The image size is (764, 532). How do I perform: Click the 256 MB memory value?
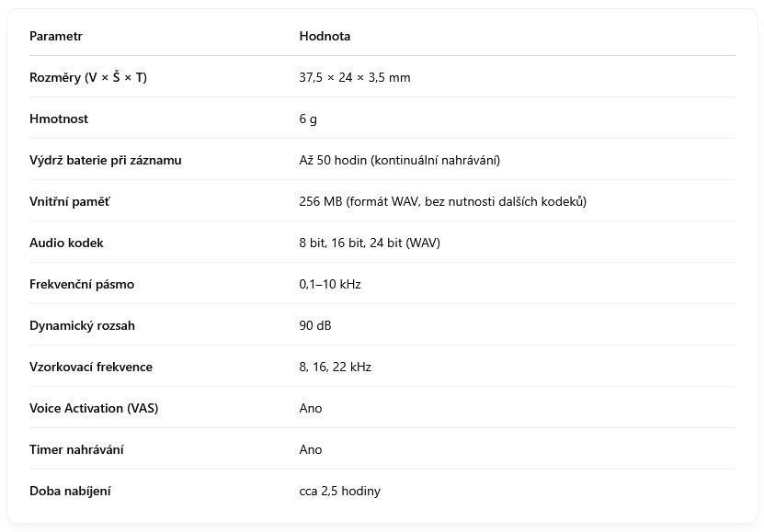click(x=443, y=201)
